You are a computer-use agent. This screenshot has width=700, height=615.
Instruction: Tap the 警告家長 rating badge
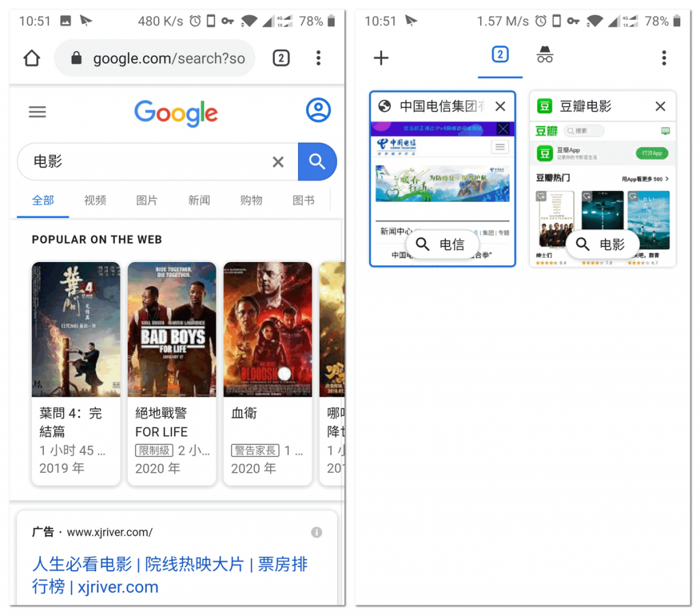coord(256,450)
